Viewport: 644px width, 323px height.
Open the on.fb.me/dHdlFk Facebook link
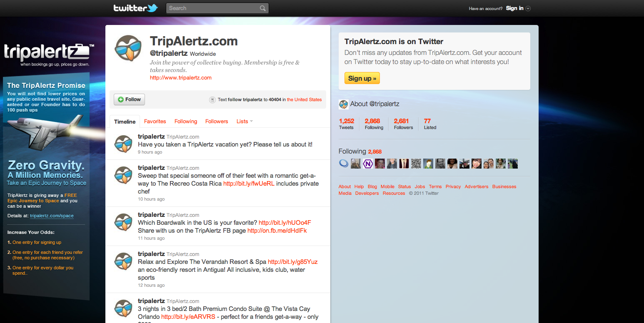coord(277,231)
